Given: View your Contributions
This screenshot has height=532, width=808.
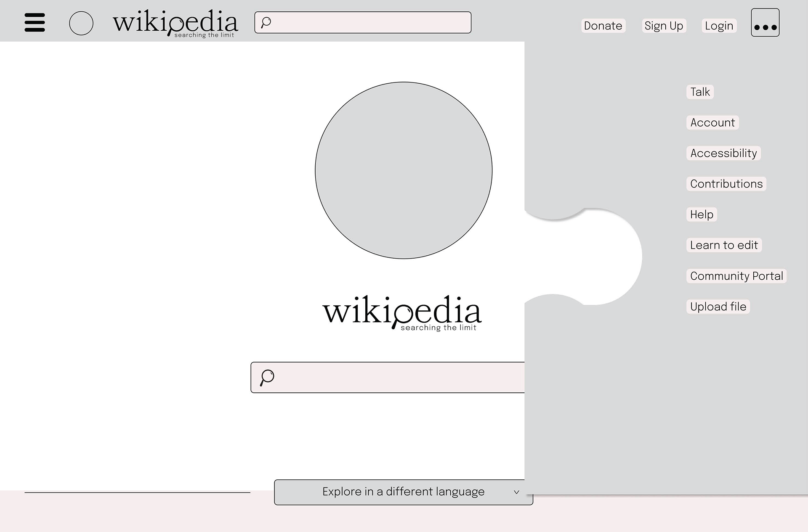Looking at the screenshot, I should click(726, 184).
